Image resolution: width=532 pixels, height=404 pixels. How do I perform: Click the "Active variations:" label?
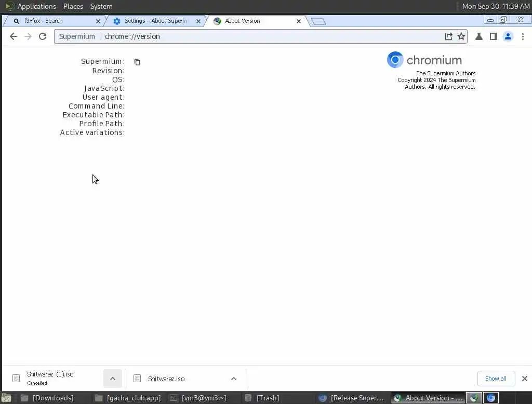(92, 132)
